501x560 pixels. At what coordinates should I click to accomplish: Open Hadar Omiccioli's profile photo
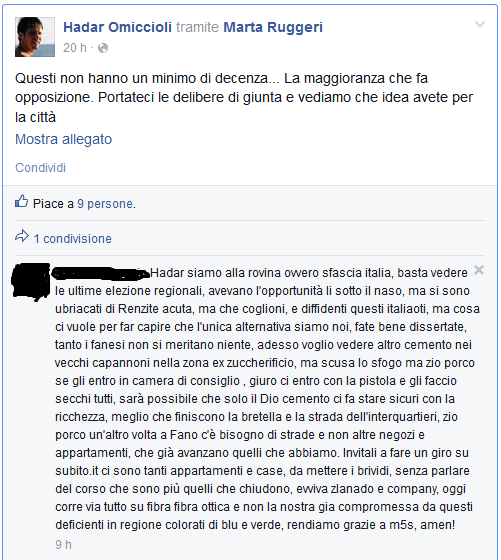(35, 37)
